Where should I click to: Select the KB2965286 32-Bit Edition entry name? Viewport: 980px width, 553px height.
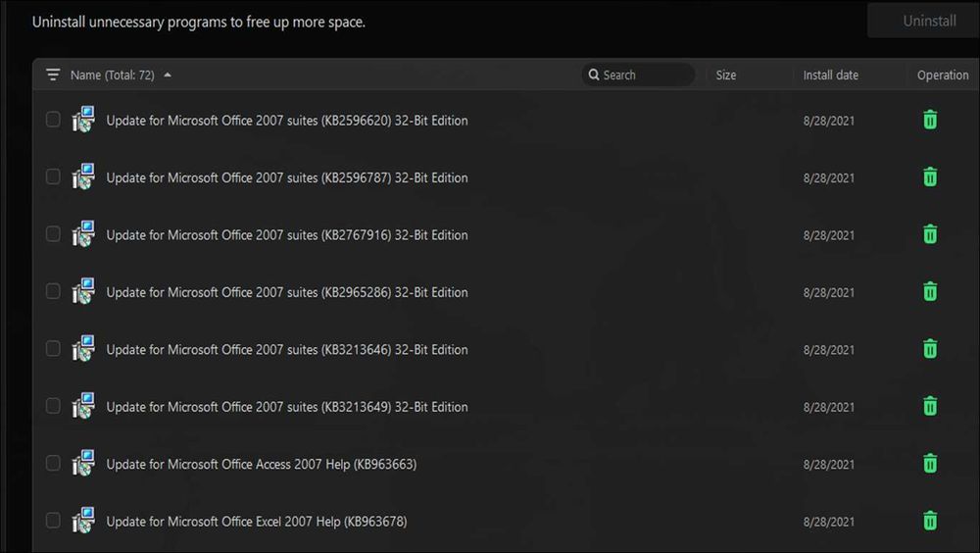[x=287, y=292]
